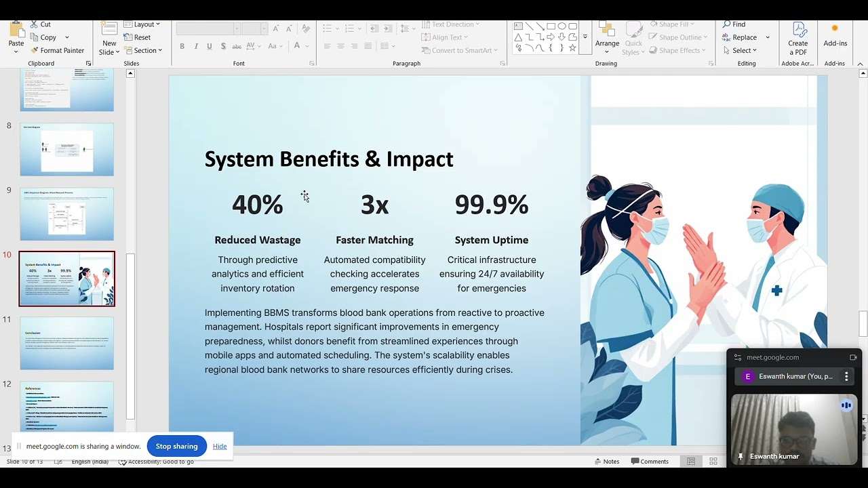Toggle Justify alignment button
868x488 pixels.
pyautogui.click(x=368, y=46)
